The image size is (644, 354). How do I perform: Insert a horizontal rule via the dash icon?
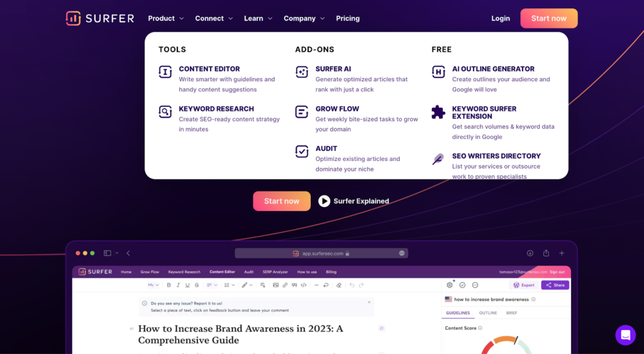(x=316, y=285)
